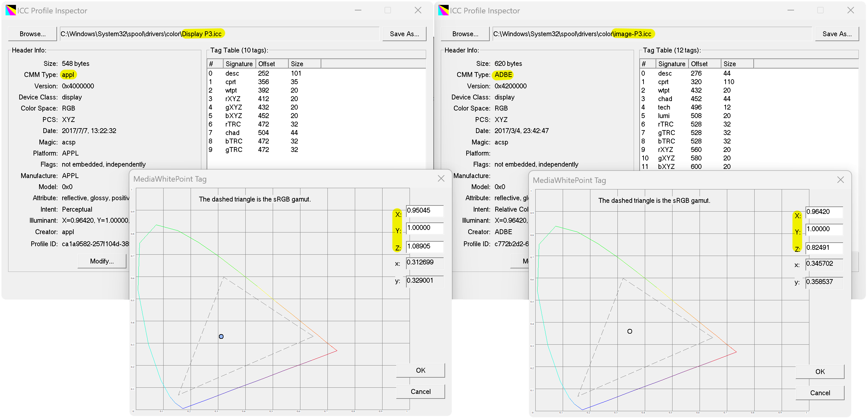Click the left ICC Profile Inspector app icon
Screen dimensions: 868x420
click(10, 10)
